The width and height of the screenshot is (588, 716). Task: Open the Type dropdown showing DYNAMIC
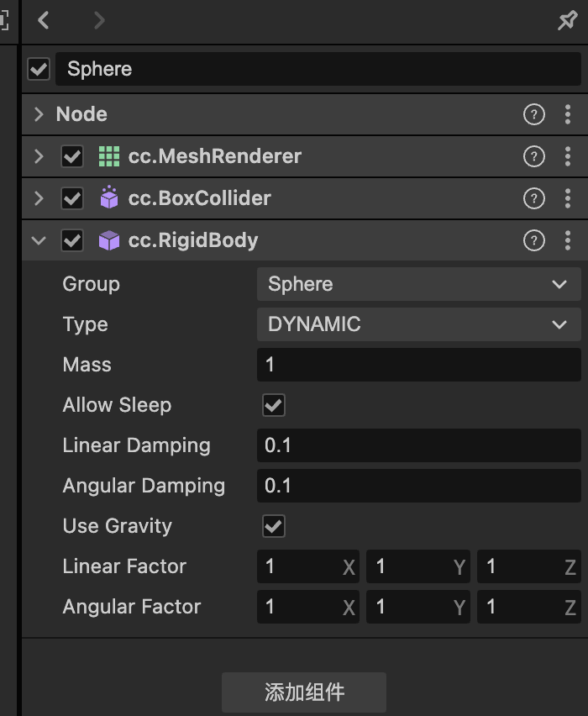pos(418,324)
